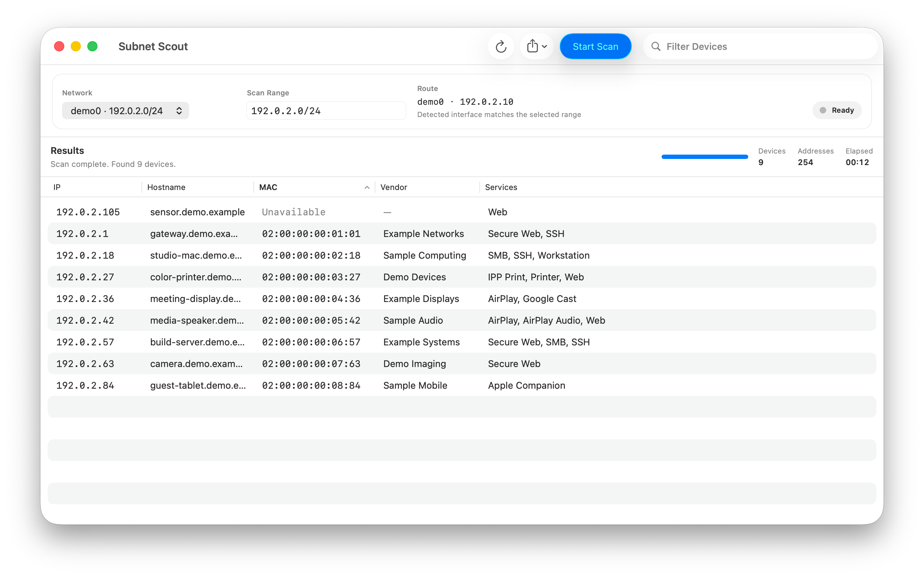
Task: Sort by the Services column header
Action: (501, 187)
